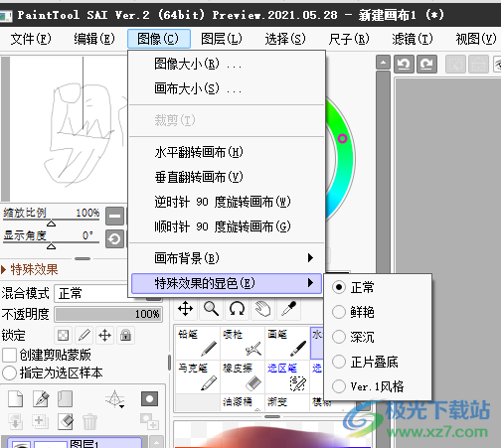Viewport: 501px width, 448px height.
Task: Select the Zoom magnifier tool
Action: coord(211,309)
